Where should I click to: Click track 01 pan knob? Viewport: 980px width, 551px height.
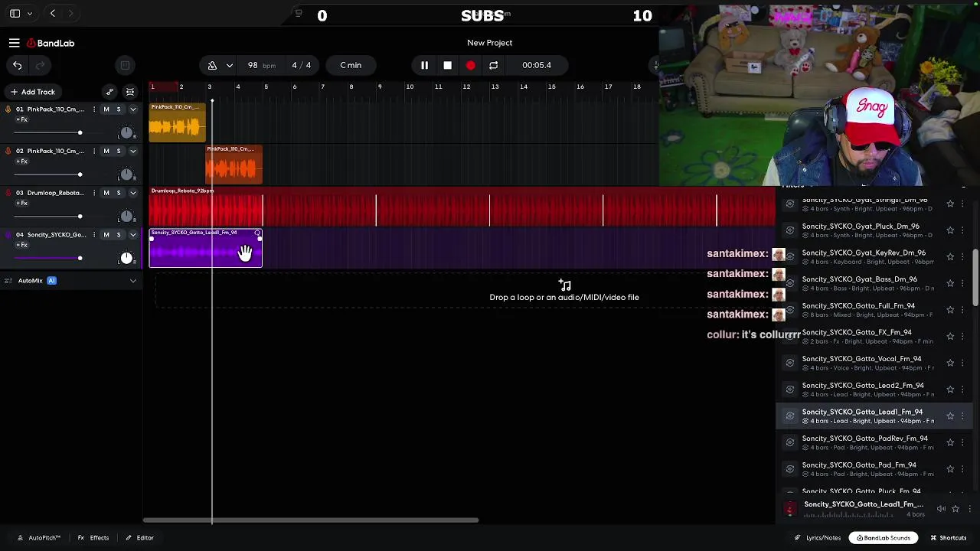click(126, 133)
